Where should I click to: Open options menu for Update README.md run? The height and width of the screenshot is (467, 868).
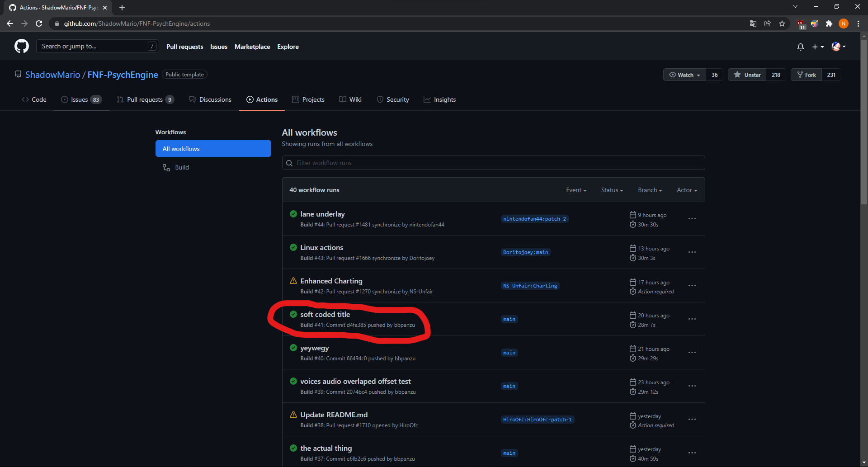tap(692, 419)
